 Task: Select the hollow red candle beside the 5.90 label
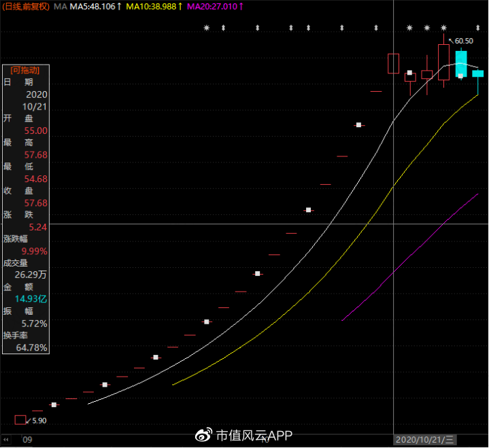click(20, 420)
